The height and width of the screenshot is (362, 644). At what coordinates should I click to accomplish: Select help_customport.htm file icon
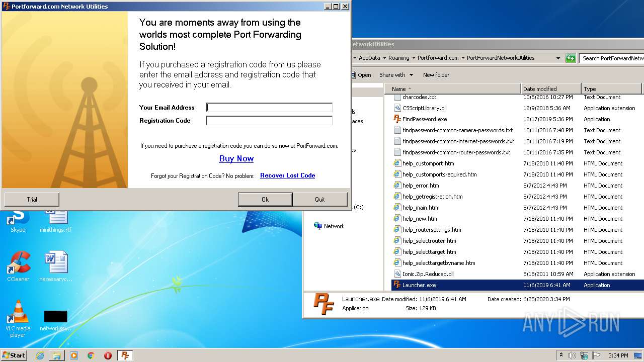click(x=397, y=163)
